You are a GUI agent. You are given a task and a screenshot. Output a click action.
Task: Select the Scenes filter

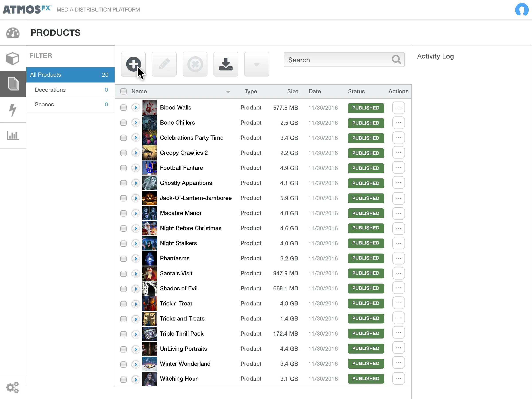70,104
